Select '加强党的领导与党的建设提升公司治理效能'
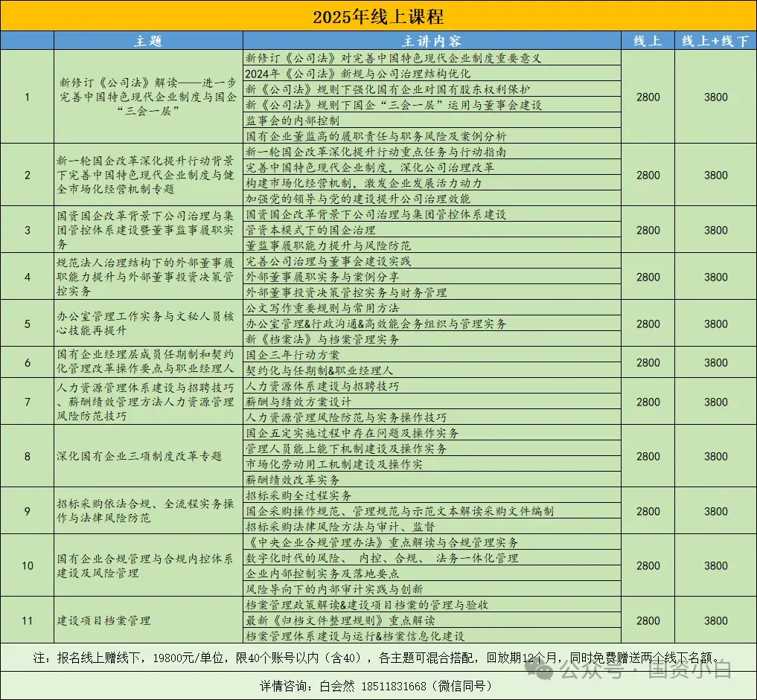Viewport: 757px width, 700px height. (432, 199)
